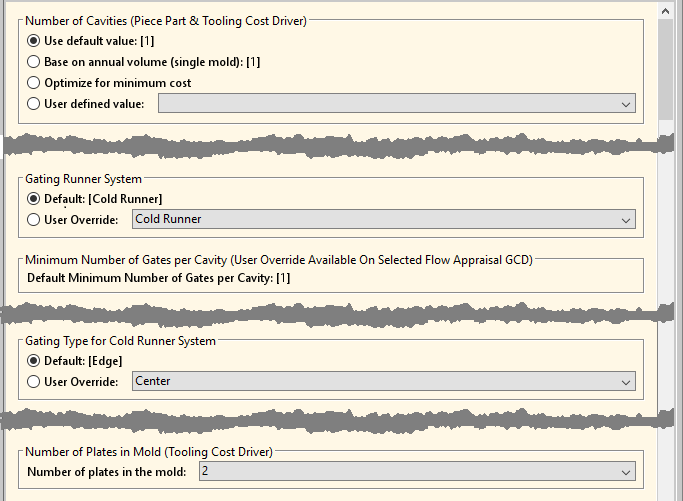This screenshot has height=501, width=683.
Task: Click the chevron arrow on Center combo box
Action: tap(626, 382)
